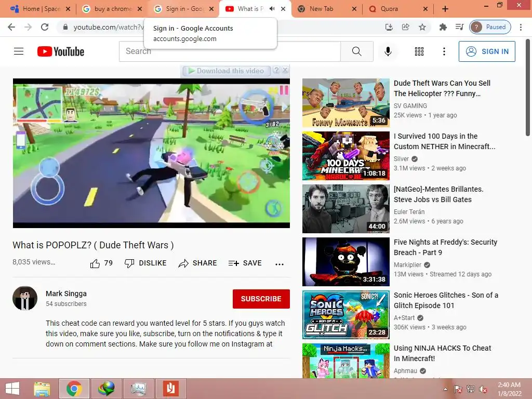Close the Quora tab
Image resolution: width=532 pixels, height=399 pixels.
(x=425, y=9)
